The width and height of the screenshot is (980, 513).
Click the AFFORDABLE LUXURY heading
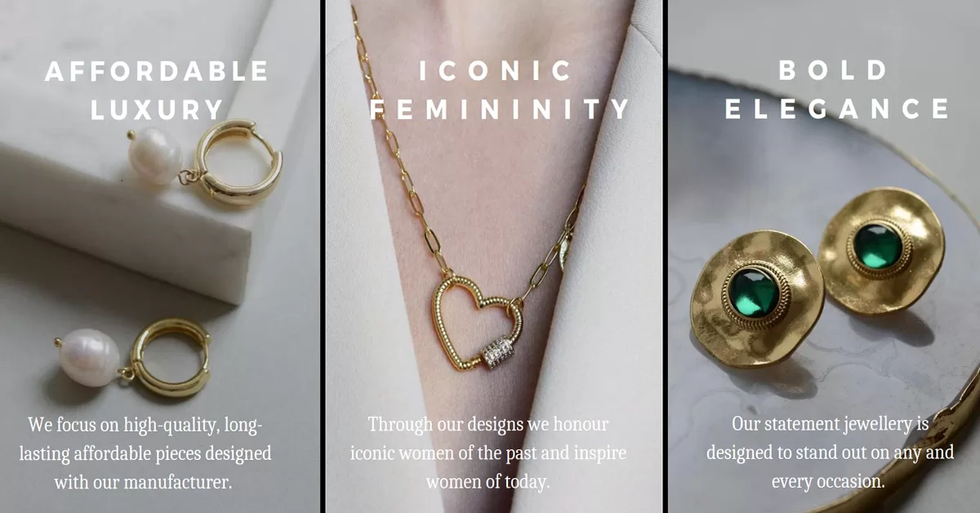(157, 90)
